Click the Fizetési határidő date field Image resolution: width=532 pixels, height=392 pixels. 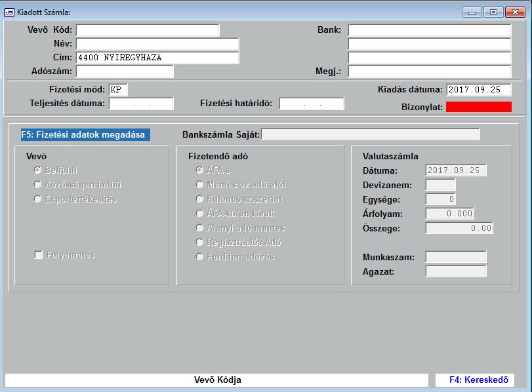(x=312, y=104)
